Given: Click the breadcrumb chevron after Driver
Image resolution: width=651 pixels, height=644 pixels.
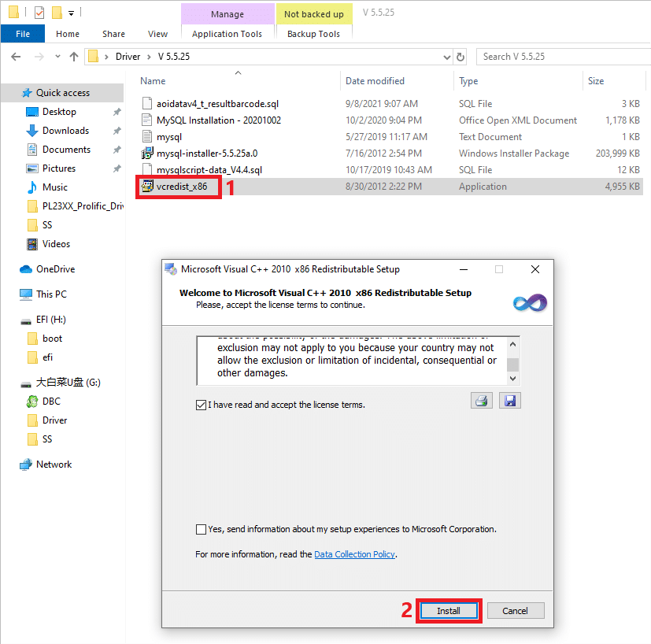Looking at the screenshot, I should coord(149,57).
